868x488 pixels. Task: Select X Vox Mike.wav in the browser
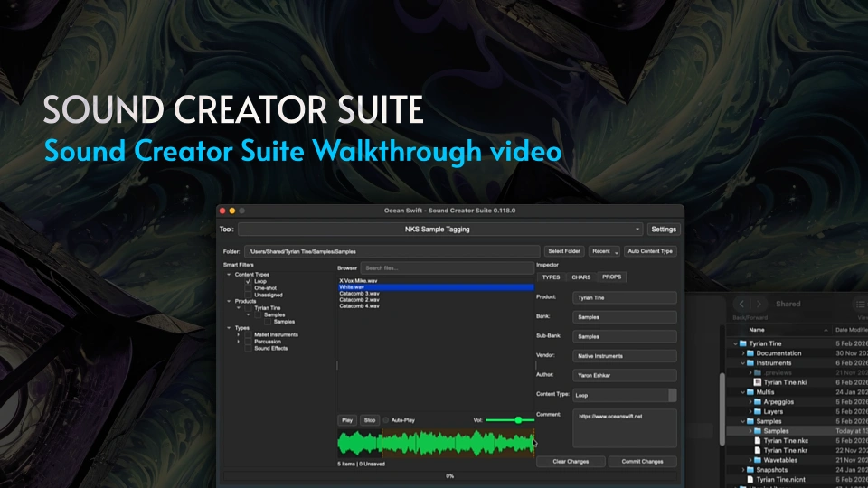tap(436, 280)
